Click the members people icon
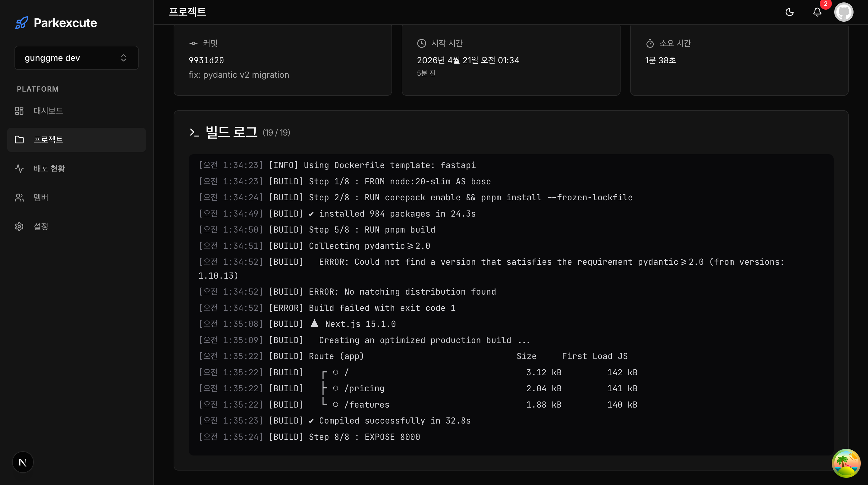868x485 pixels. click(19, 197)
